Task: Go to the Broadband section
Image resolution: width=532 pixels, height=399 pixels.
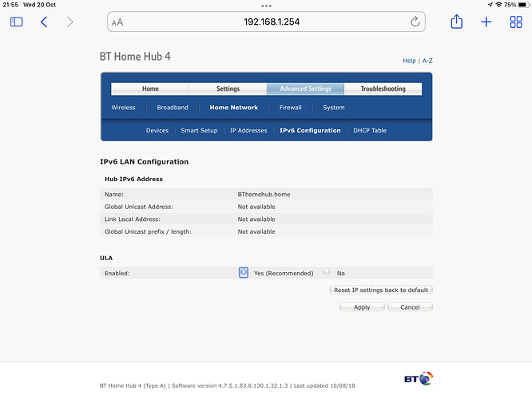Action: point(173,108)
